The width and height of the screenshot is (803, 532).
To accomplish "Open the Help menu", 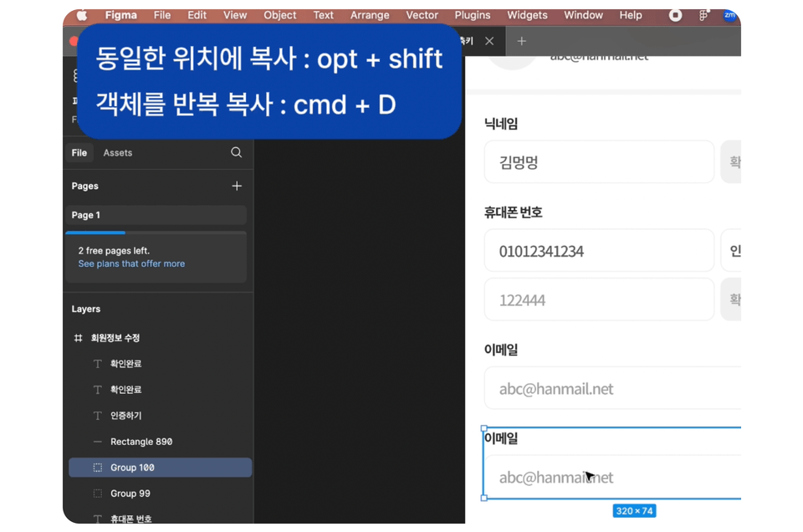I will click(x=631, y=15).
